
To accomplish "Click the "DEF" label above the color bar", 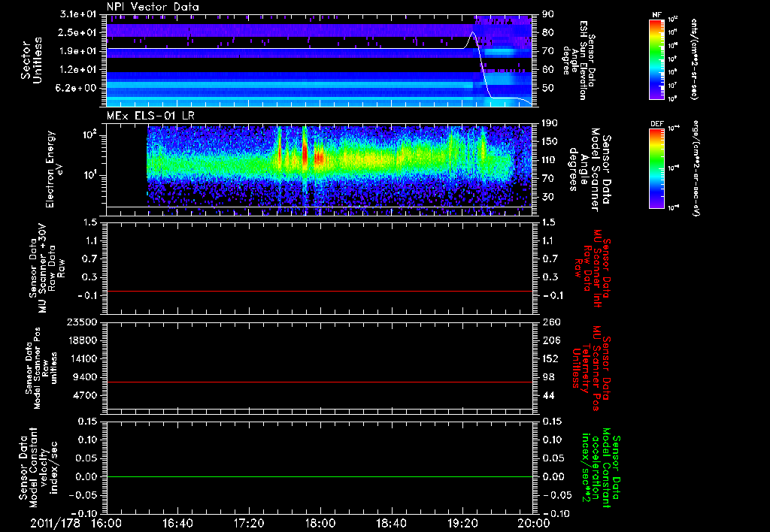I will (x=656, y=124).
